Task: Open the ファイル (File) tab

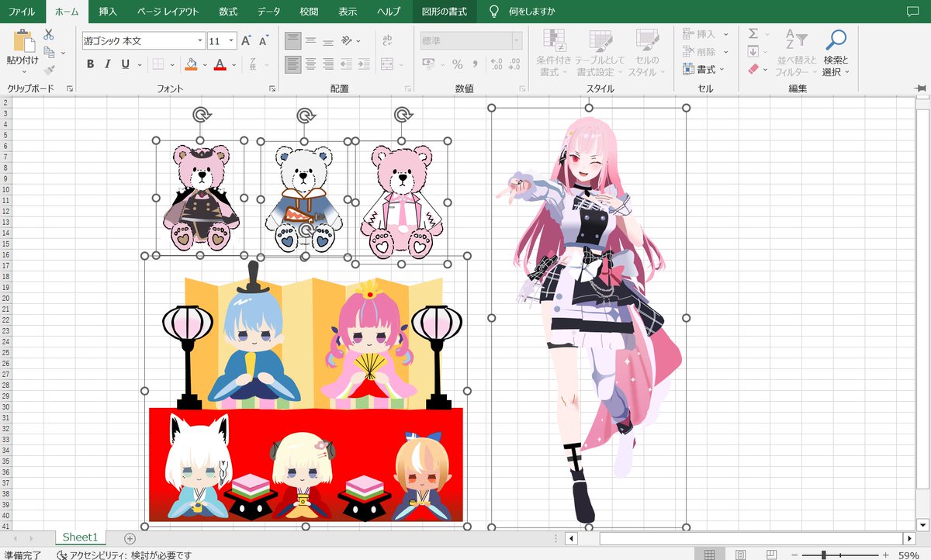Action: click(x=22, y=12)
